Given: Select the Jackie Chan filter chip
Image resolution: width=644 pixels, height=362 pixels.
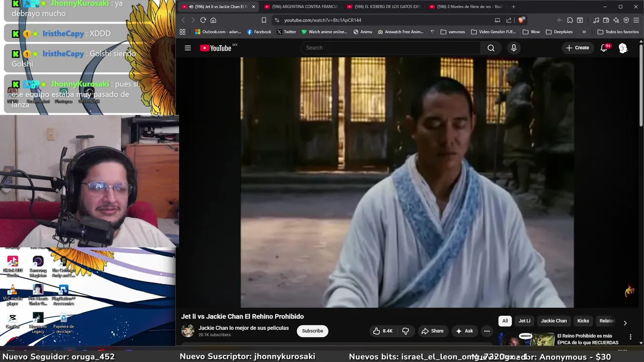Looking at the screenshot, I should 554,321.
